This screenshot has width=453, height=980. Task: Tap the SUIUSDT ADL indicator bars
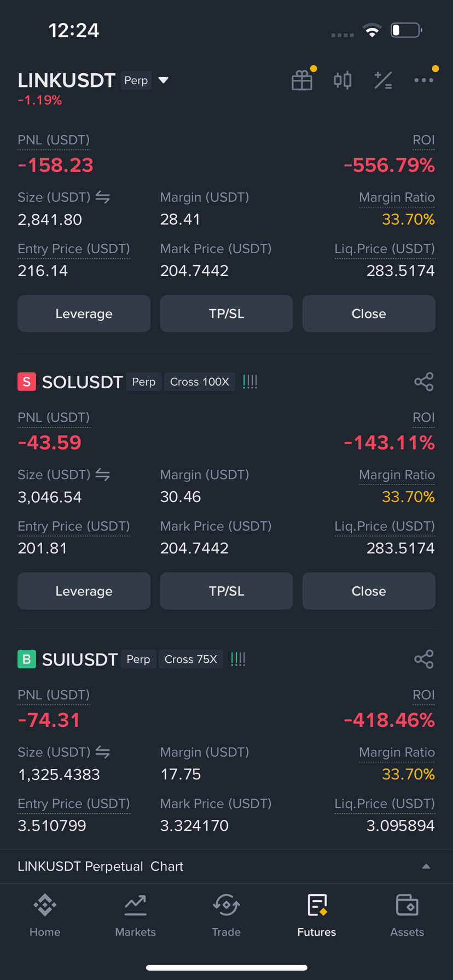pos(238,659)
